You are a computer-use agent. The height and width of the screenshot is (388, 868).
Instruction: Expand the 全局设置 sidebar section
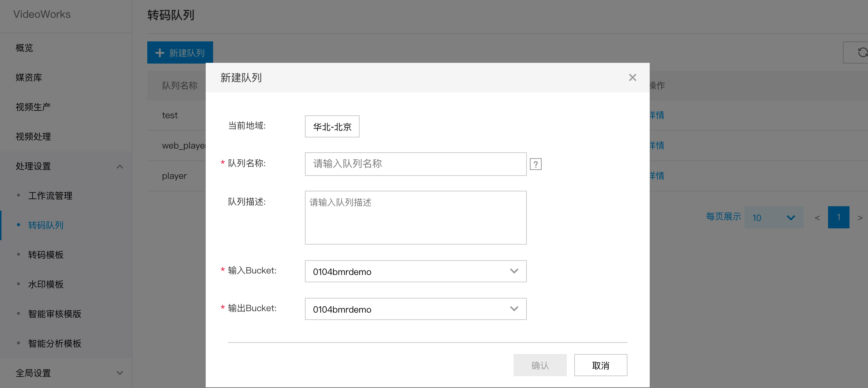pos(120,373)
